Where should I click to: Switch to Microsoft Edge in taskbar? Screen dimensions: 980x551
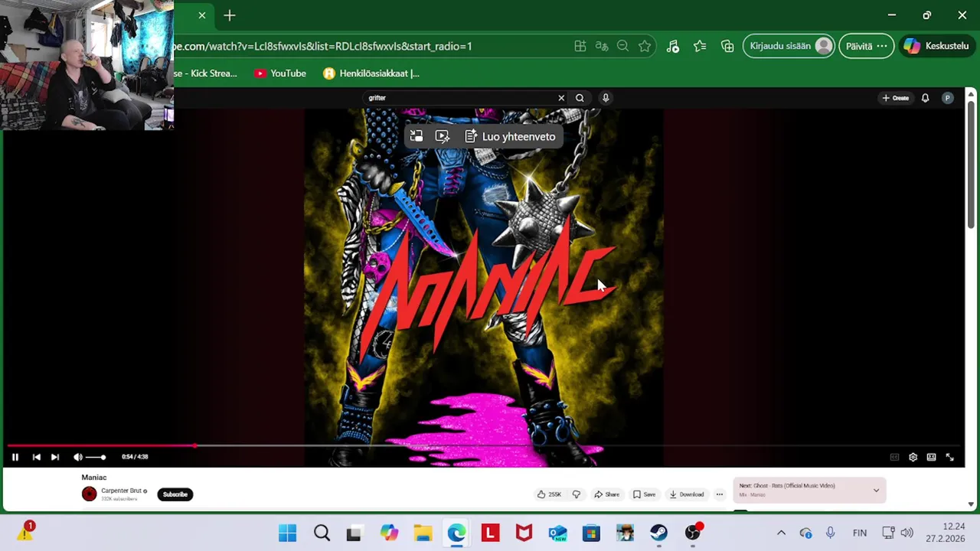[x=456, y=533]
